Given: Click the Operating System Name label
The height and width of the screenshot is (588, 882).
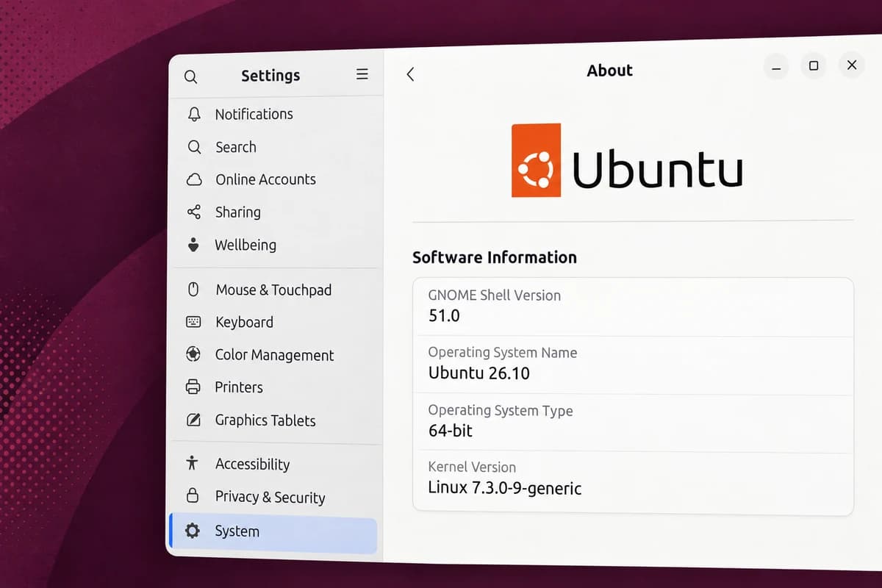Looking at the screenshot, I should pos(503,353).
